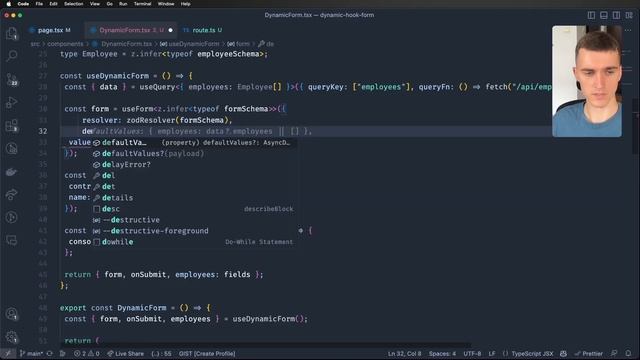Screen dimensions: 640x360
Task: Click the main branch indicator
Action: coord(31,353)
